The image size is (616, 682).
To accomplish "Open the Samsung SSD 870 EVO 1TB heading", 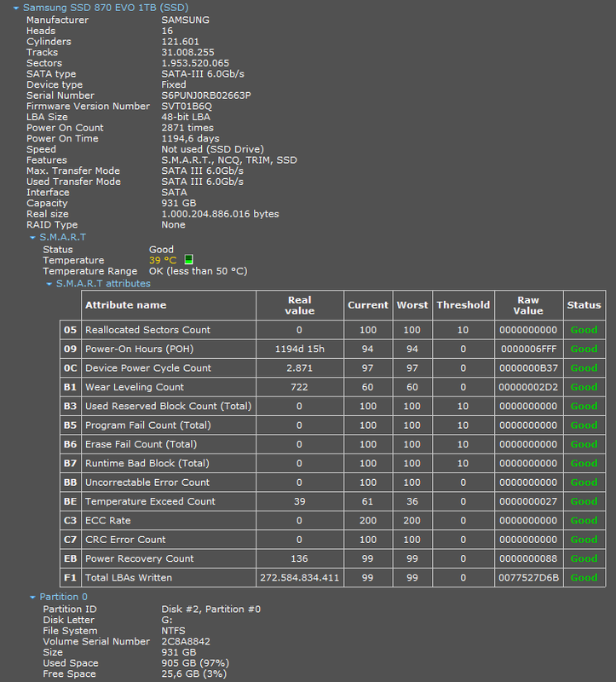I will pos(106,8).
